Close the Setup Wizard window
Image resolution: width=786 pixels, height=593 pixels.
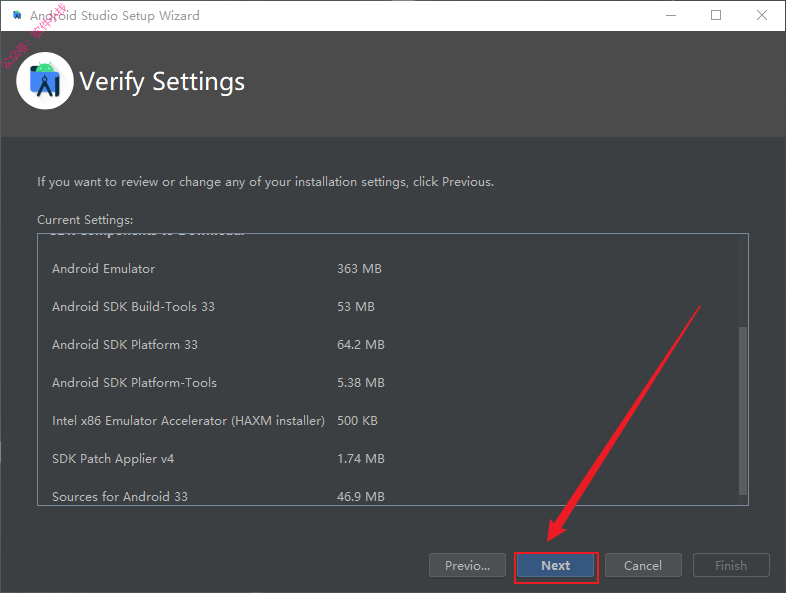[761, 16]
